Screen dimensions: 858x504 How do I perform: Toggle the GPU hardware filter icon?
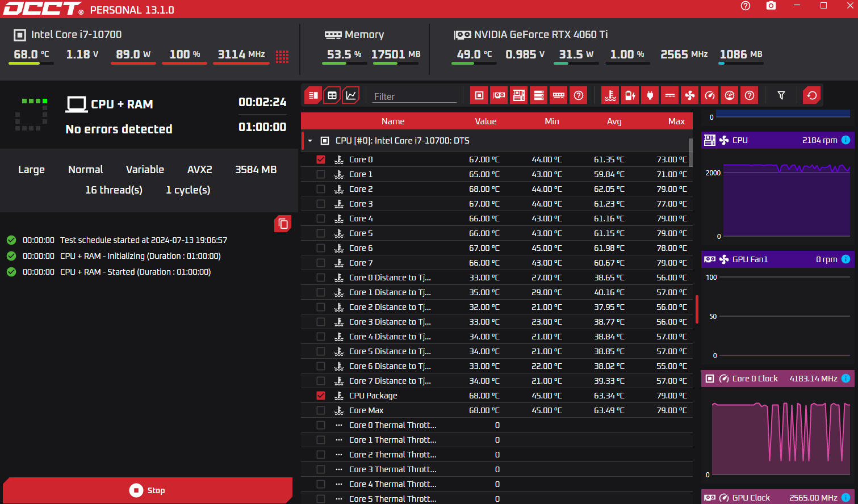pyautogui.click(x=499, y=95)
